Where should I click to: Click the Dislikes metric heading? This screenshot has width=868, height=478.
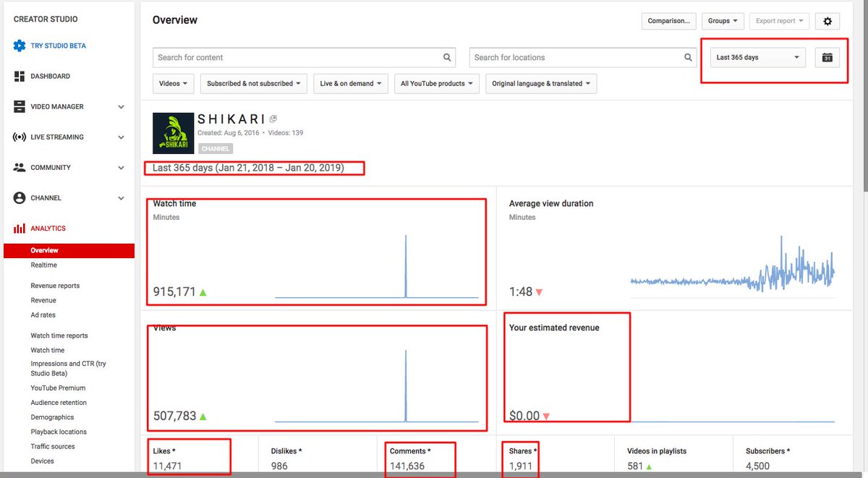pyautogui.click(x=286, y=451)
